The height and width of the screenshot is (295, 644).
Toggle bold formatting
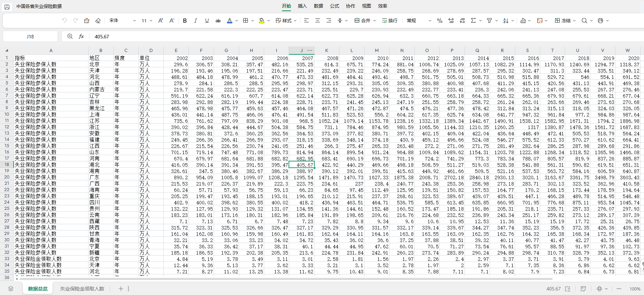coord(185,21)
